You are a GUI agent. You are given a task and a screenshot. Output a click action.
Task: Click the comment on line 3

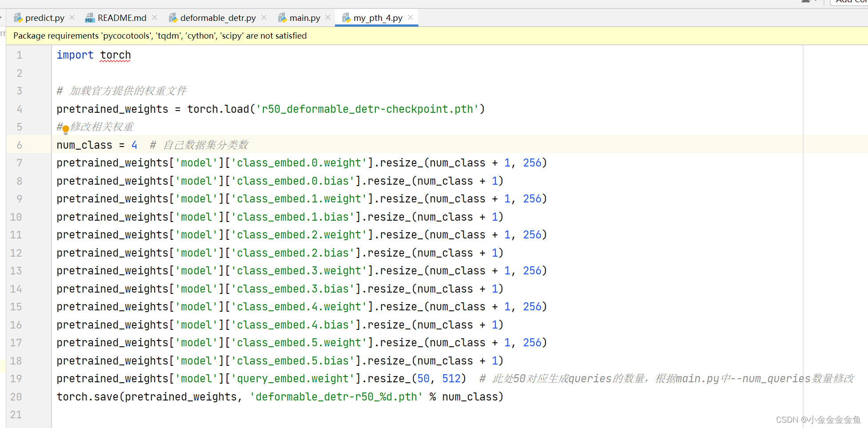click(122, 91)
